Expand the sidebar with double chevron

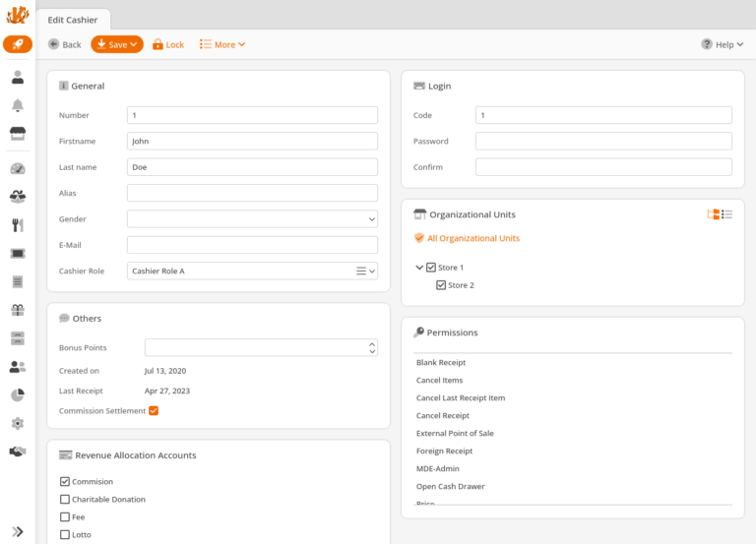coord(18,531)
